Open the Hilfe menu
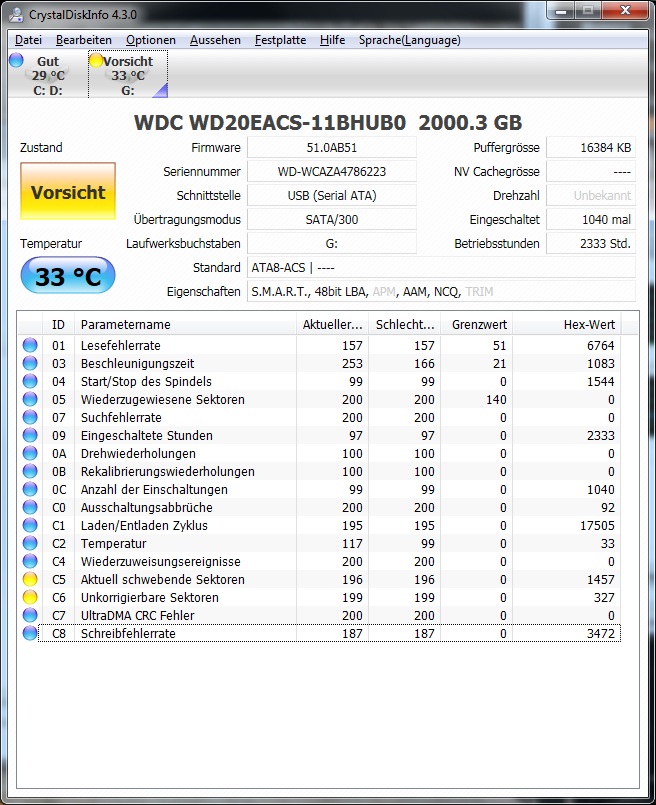Viewport: 656px width, 805px height. coord(332,40)
